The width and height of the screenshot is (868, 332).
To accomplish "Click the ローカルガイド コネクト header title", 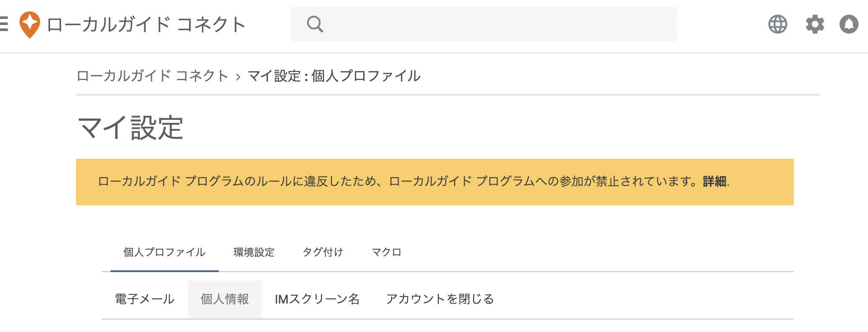I will click(146, 24).
